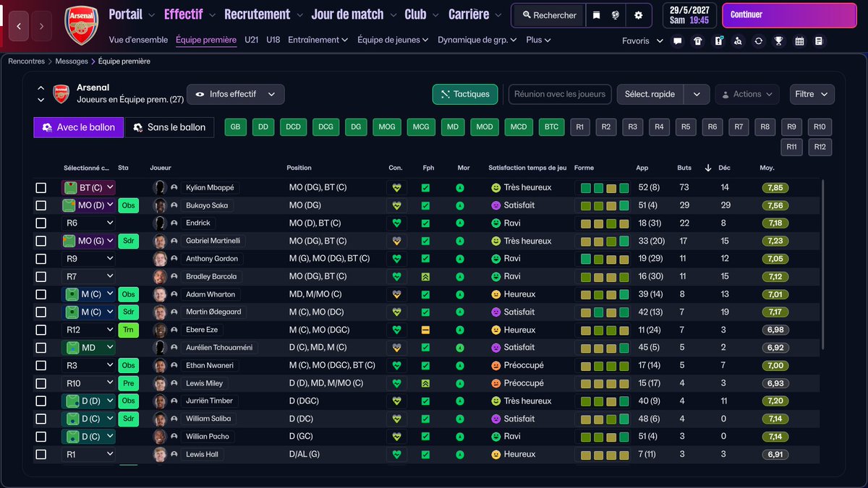868x488 pixels.
Task: Tick the checkbox for Endrick
Action: (41, 223)
